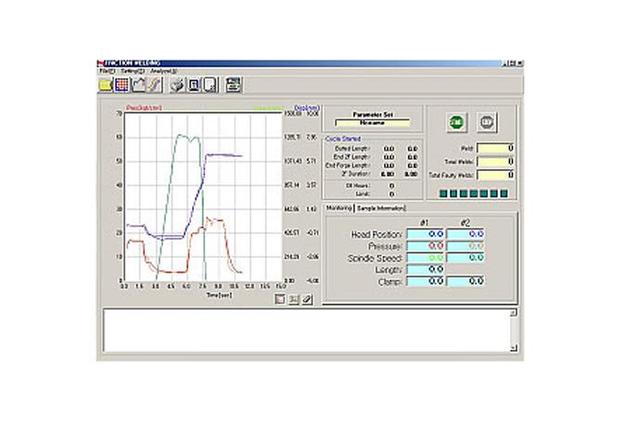The image size is (640, 427).
Task: Click the gray stop octagon button
Action: click(x=487, y=122)
